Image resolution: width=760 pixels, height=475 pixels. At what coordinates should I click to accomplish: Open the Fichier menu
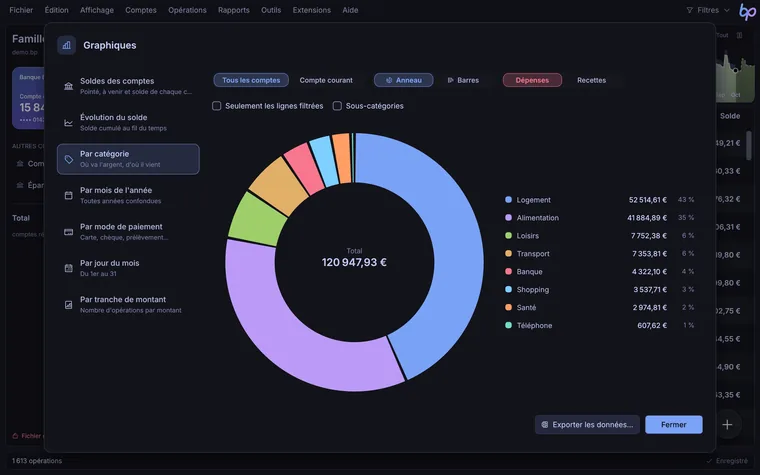(21, 10)
